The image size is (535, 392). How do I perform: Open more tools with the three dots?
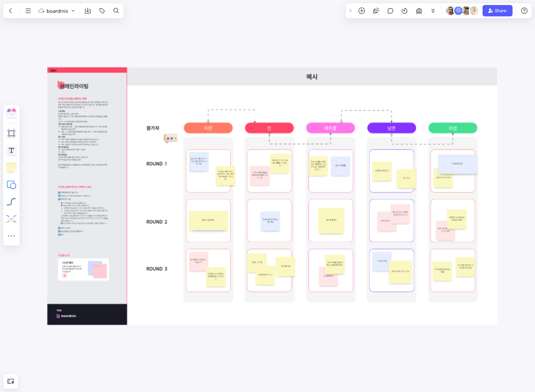(x=11, y=236)
